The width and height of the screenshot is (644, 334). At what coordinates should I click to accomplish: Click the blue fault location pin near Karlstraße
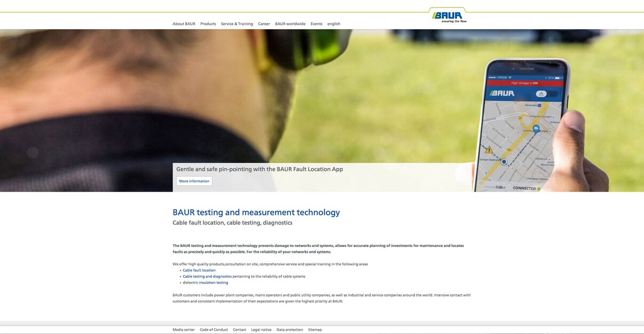click(x=536, y=129)
